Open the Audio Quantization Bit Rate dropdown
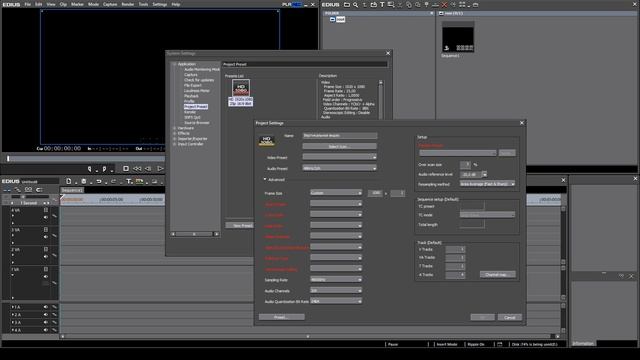640x360 pixels. [x=336, y=301]
